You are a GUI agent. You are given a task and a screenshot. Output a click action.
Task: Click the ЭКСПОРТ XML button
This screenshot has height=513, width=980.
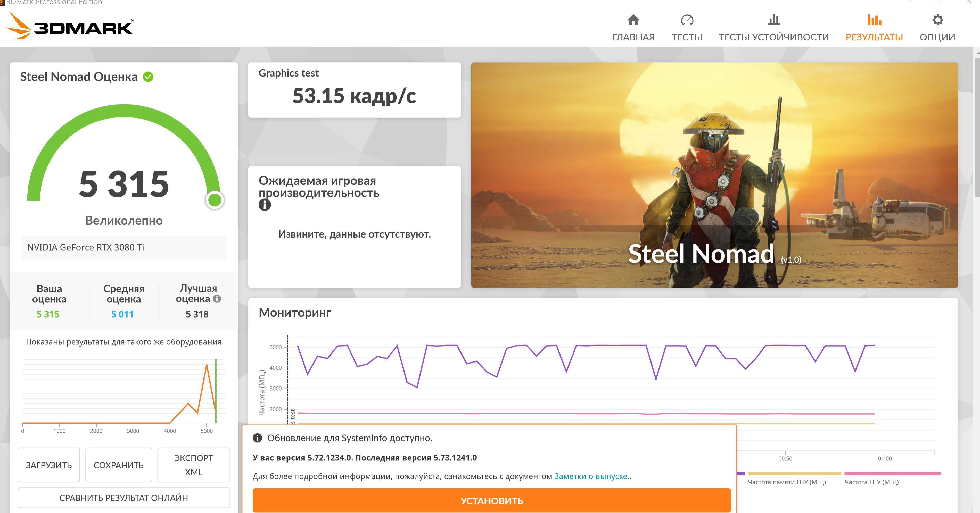point(193,465)
